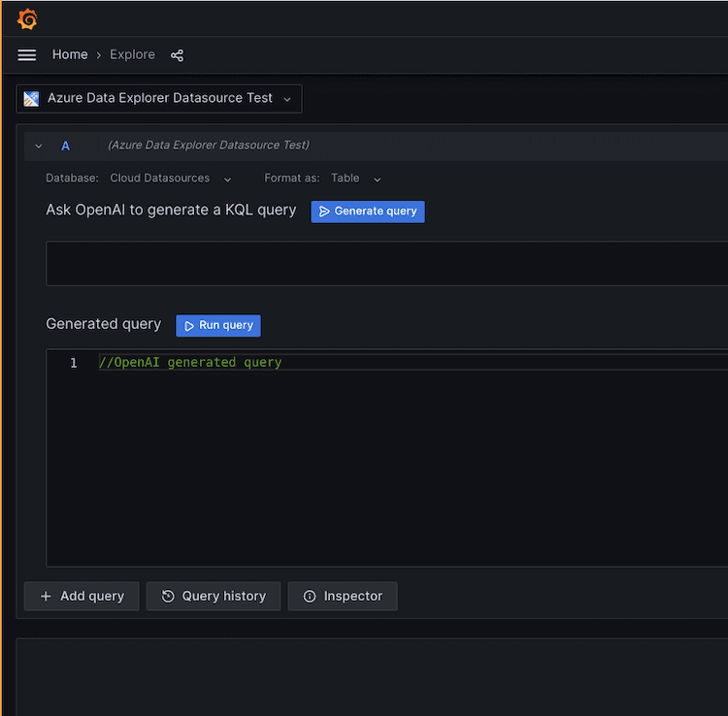
Task: Go to Home breadcrumb
Action: [x=70, y=55]
